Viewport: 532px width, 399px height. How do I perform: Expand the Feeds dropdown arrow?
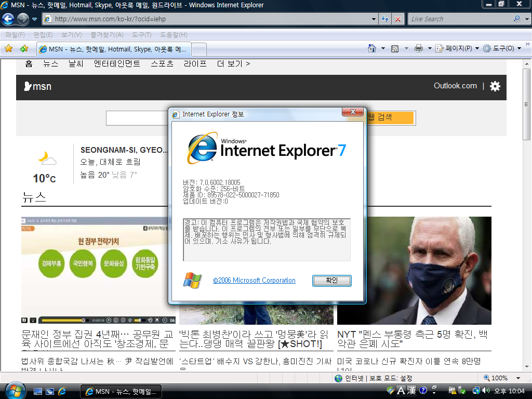(406, 48)
